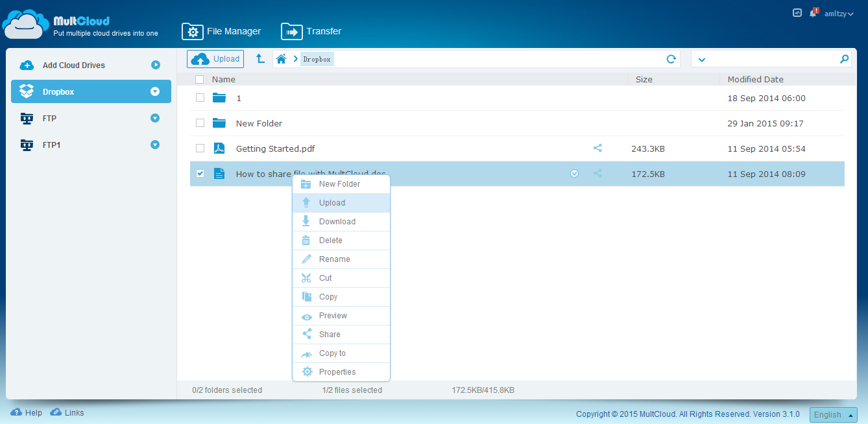868x424 pixels.
Task: Open the search filter dropdown chevron
Action: click(x=702, y=60)
